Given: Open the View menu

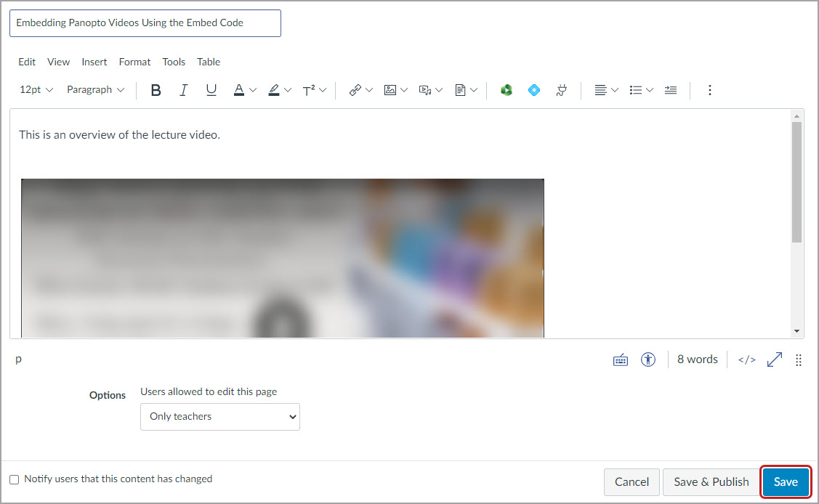Looking at the screenshot, I should point(58,62).
